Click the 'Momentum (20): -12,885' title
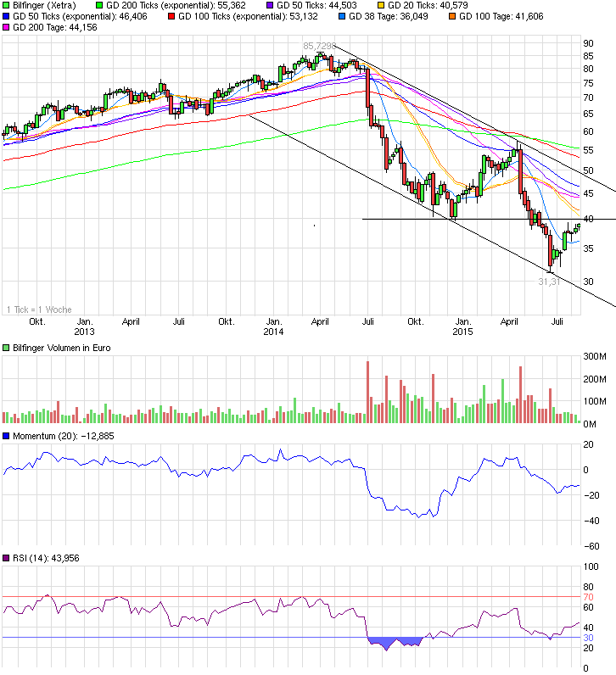 click(64, 436)
